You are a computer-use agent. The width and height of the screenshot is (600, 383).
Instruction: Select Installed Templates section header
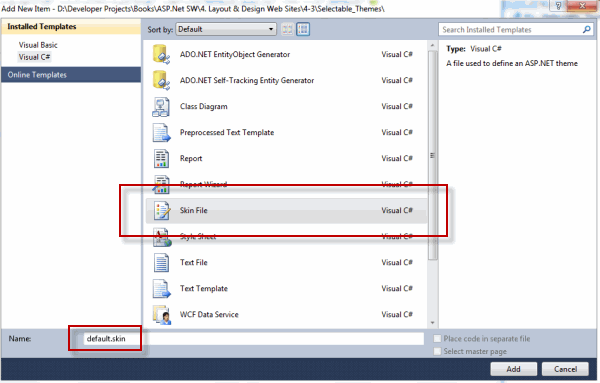point(71,26)
